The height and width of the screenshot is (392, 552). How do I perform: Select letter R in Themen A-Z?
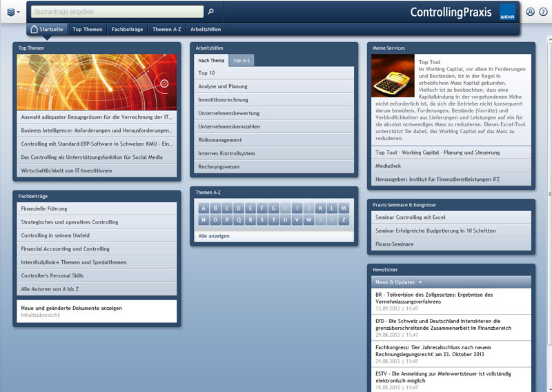[250, 220]
